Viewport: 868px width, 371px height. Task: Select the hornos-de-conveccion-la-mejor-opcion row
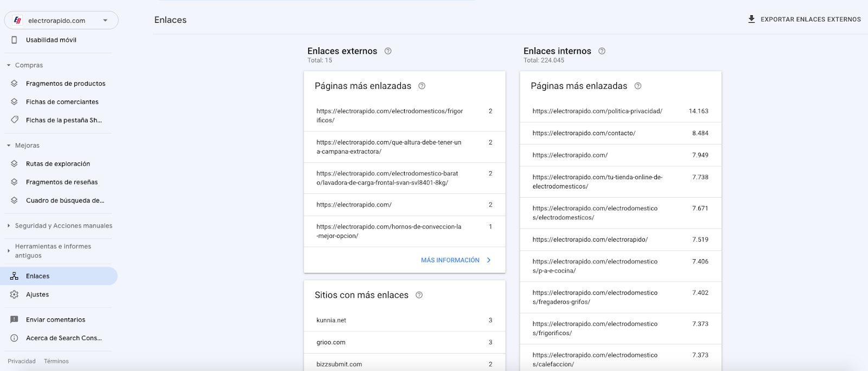click(405, 231)
